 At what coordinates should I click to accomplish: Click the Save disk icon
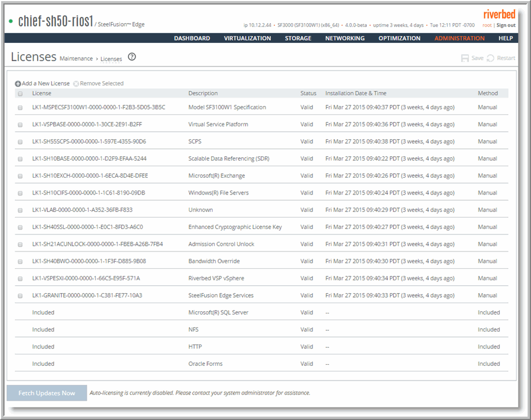(x=465, y=58)
